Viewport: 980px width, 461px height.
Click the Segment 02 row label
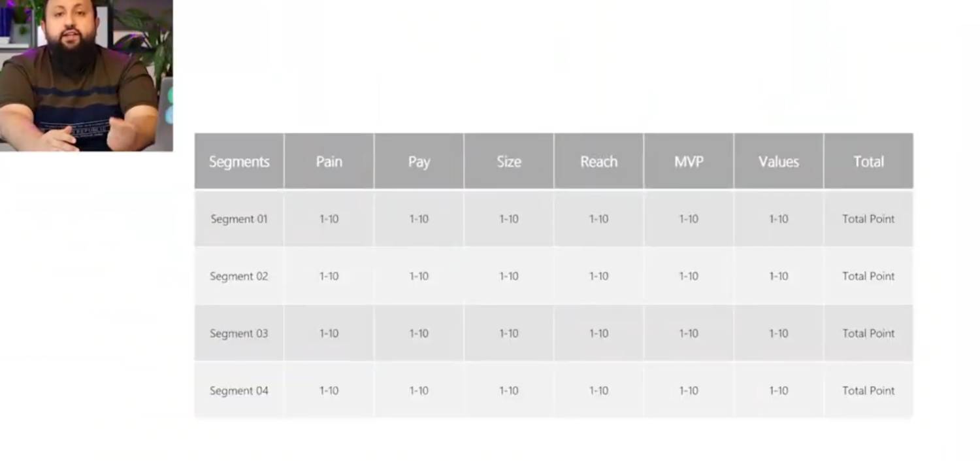239,276
